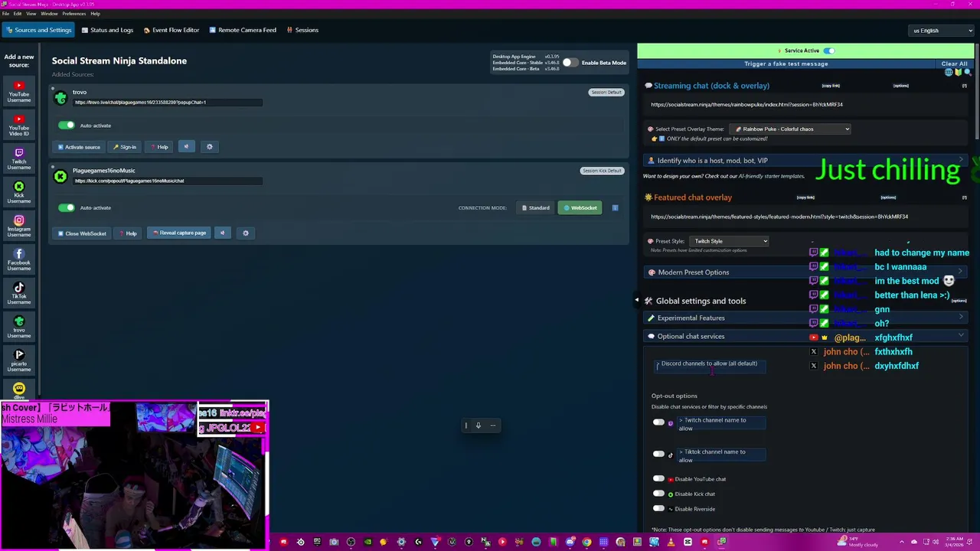The image size is (980, 551).
Task: Trigger a fake test message
Action: tap(786, 64)
